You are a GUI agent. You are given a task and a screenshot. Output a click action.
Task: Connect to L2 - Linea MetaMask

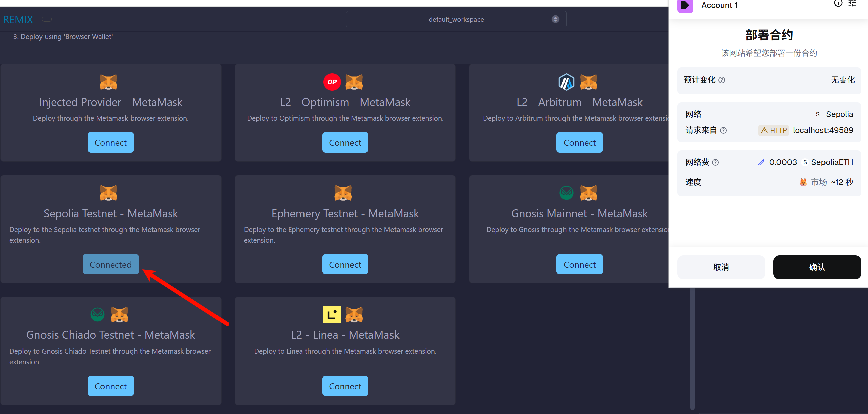pyautogui.click(x=345, y=386)
